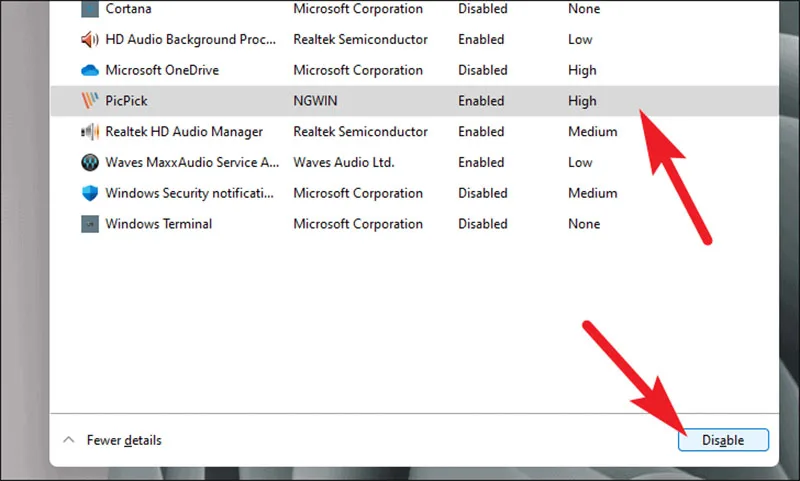This screenshot has height=481, width=800.
Task: Click Realtek Semiconductor publisher for Audio Manager
Action: (x=361, y=132)
